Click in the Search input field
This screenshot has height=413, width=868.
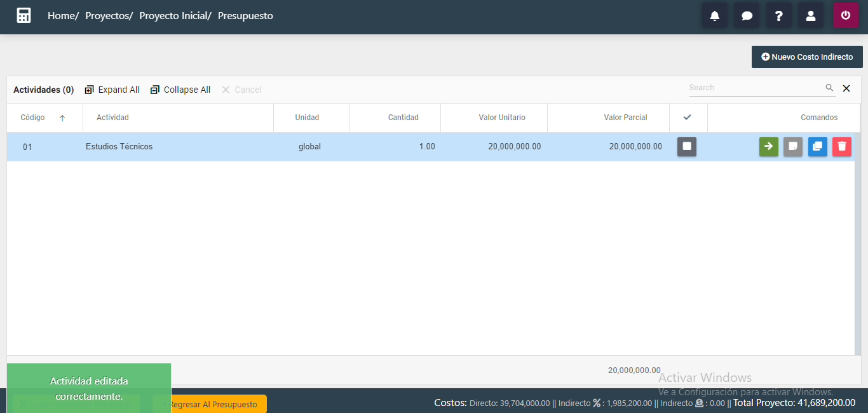[756, 88]
